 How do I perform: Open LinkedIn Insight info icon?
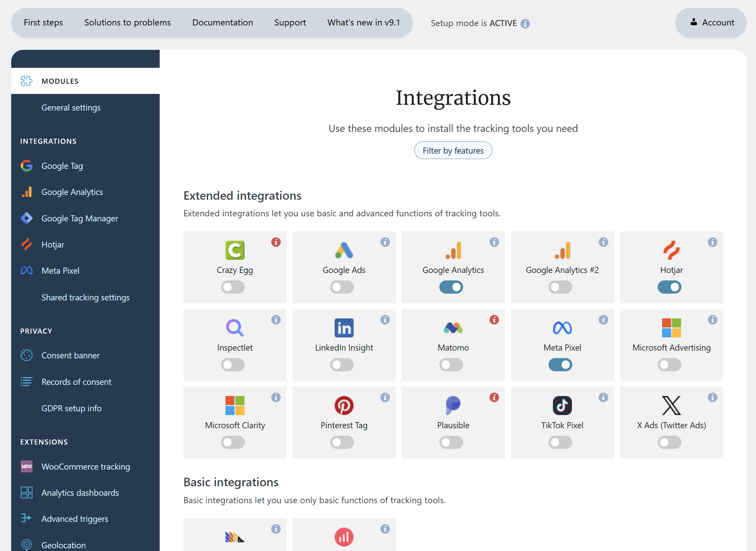(385, 320)
